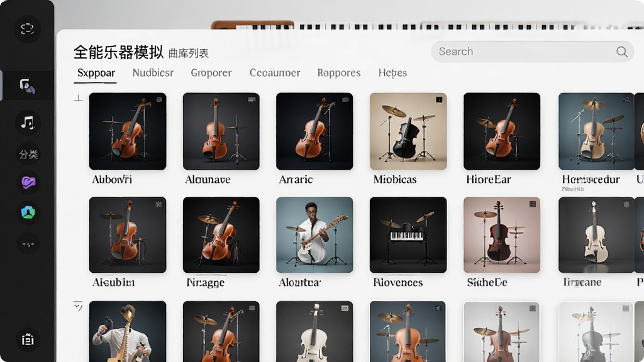This screenshot has height=362, width=644.
Task: Switch to the Ccoaunoer tab
Action: click(x=275, y=73)
